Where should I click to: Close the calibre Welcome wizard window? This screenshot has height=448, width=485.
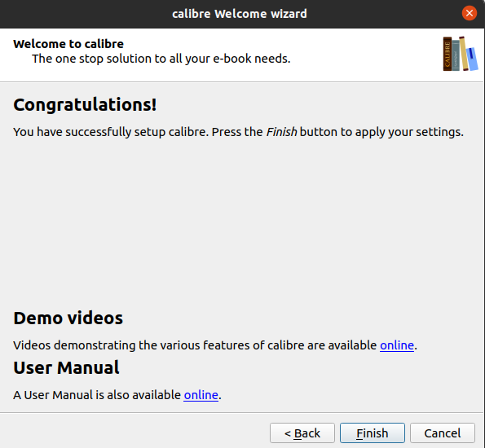pos(470,13)
